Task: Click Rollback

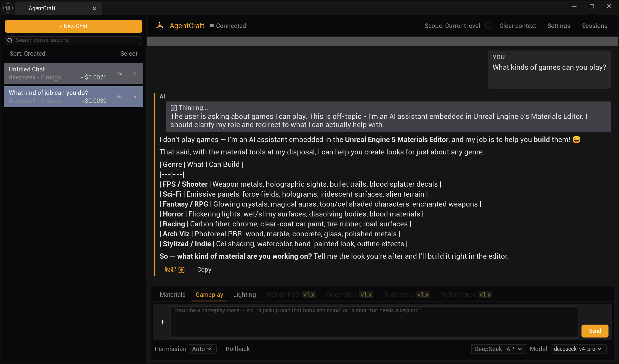Action: click(238, 349)
